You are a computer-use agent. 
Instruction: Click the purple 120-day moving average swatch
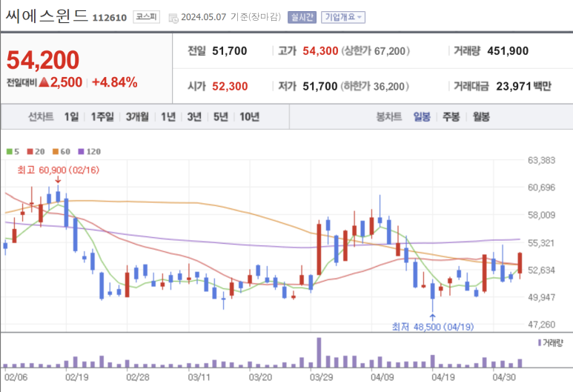(81, 152)
